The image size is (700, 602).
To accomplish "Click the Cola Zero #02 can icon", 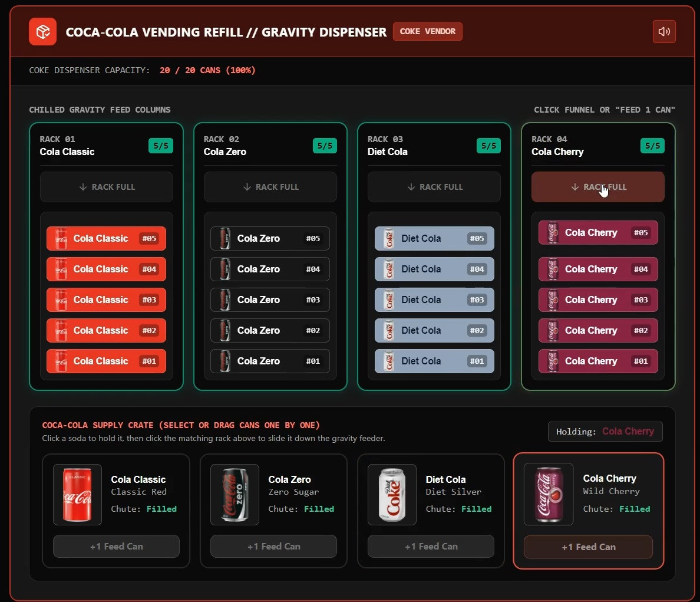I will click(226, 330).
